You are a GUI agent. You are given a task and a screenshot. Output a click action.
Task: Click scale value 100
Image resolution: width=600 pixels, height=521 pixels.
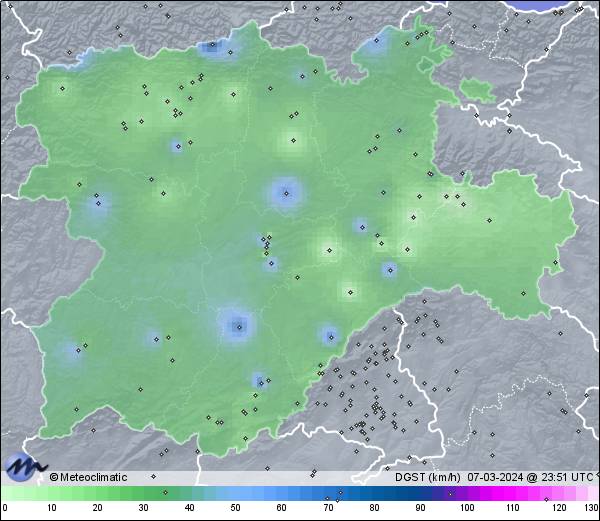point(467,508)
